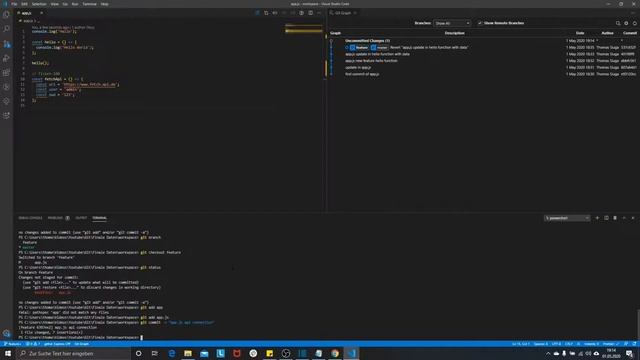Open the Windows Start menu

8,353
